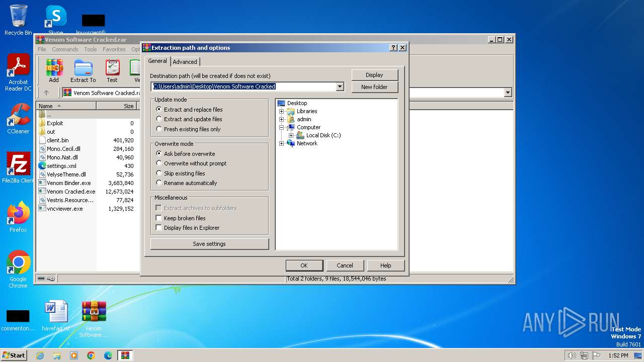Select Mono.Nat.dll in file list
Screen dimensions: 644x362
62,157
